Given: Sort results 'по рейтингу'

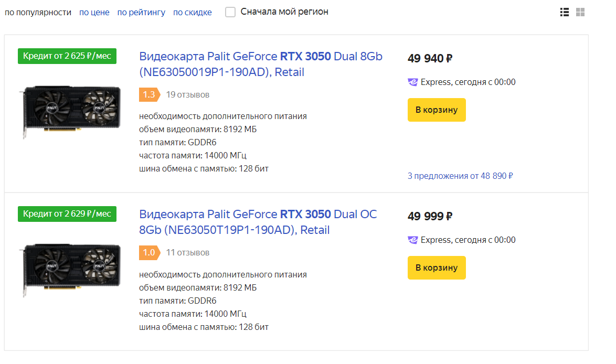Looking at the screenshot, I should 141,12.
